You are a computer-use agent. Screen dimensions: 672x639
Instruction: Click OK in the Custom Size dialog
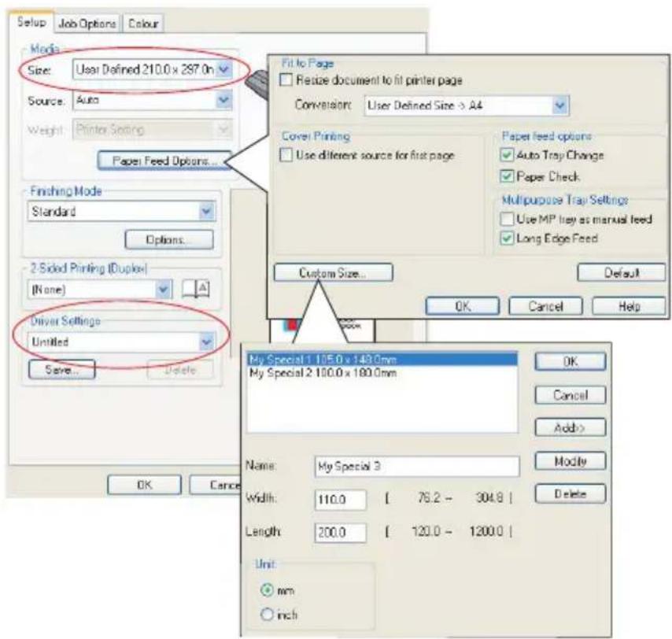tap(570, 361)
